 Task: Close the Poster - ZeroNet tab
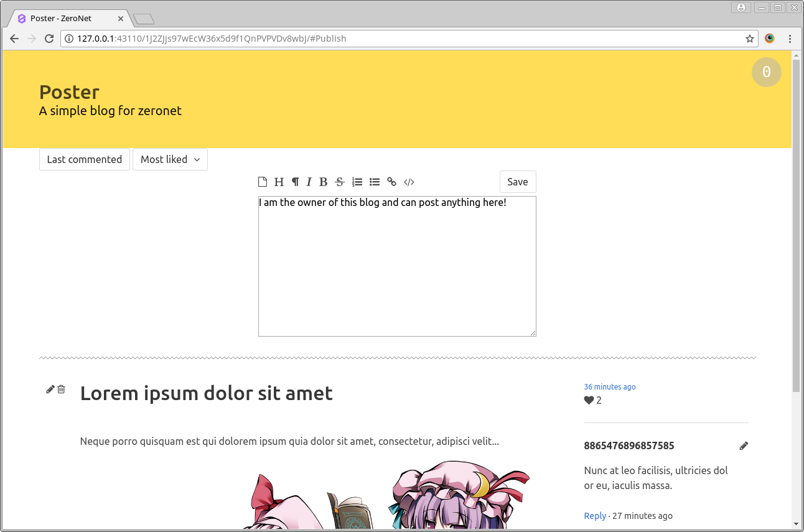point(121,19)
